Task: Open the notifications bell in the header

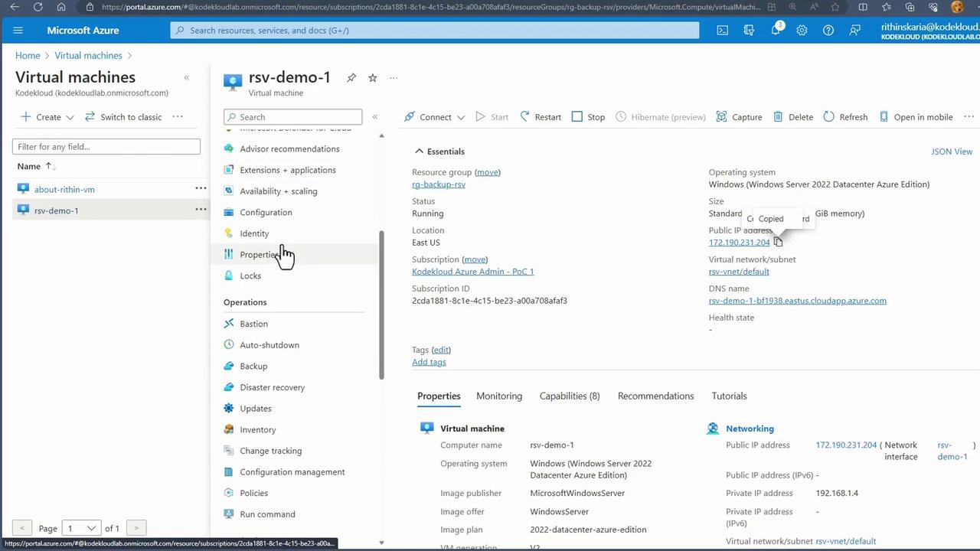Action: click(x=776, y=31)
